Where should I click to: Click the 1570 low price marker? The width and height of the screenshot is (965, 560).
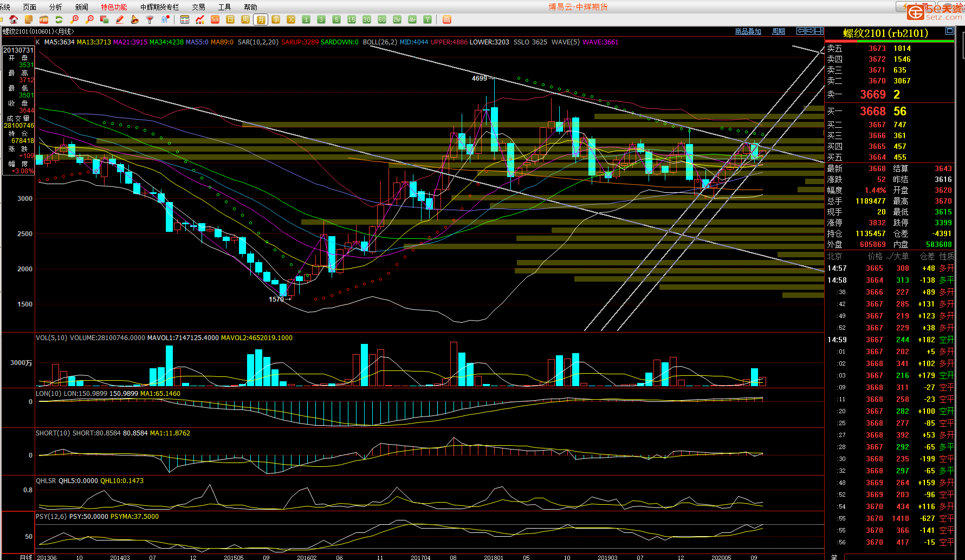point(276,299)
